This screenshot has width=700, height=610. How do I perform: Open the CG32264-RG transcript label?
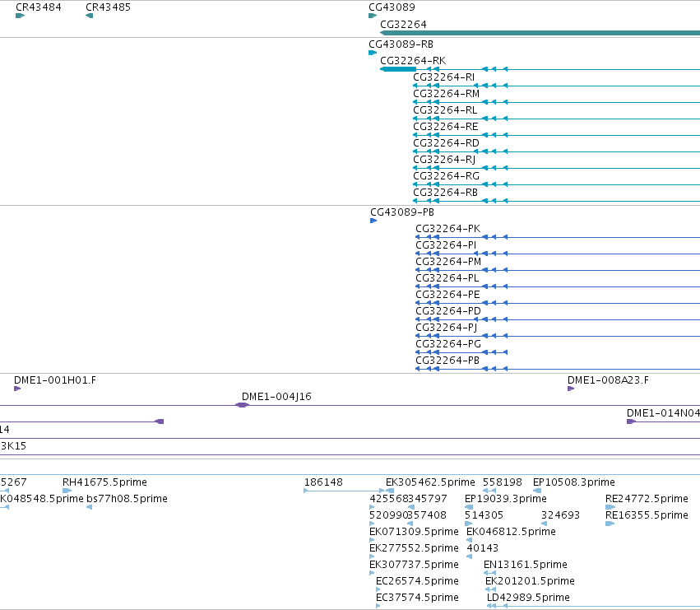coord(446,176)
